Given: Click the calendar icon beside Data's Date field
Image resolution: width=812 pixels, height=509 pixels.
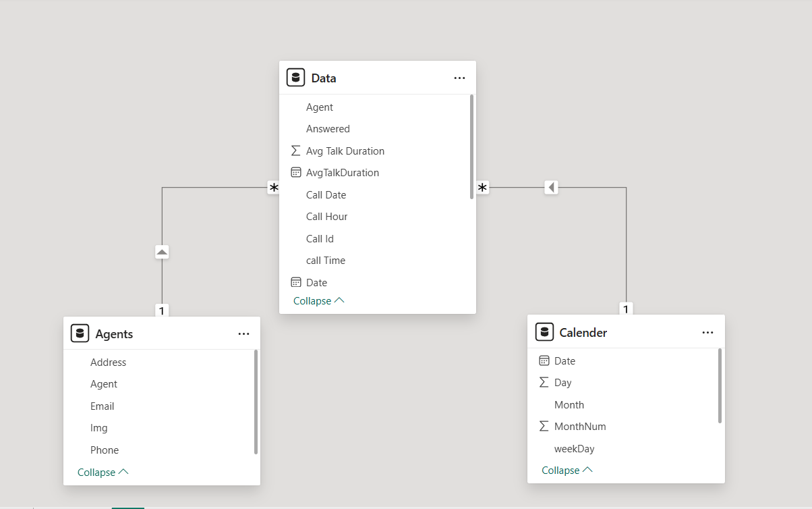Looking at the screenshot, I should [x=295, y=282].
